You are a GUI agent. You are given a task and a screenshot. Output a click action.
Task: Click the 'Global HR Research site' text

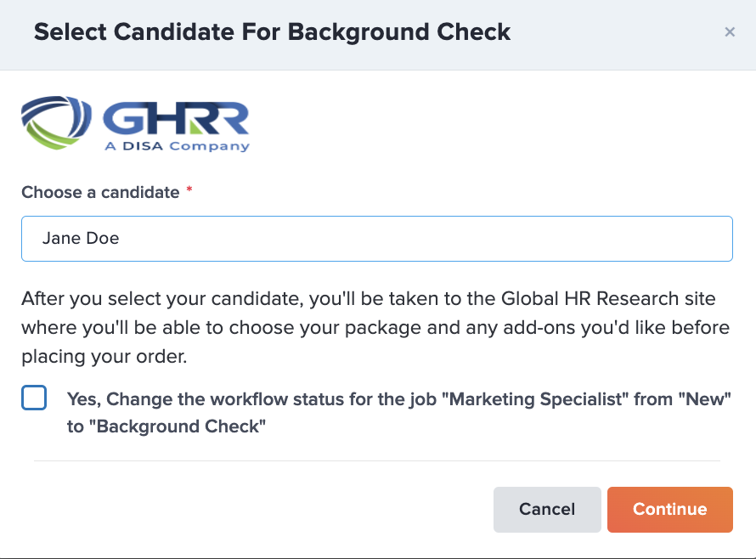point(608,298)
